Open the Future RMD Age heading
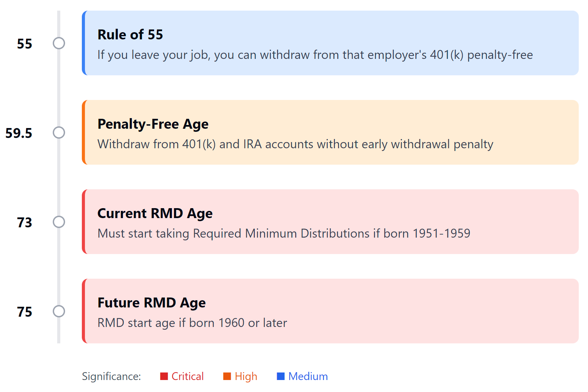The width and height of the screenshot is (588, 392). tap(151, 303)
